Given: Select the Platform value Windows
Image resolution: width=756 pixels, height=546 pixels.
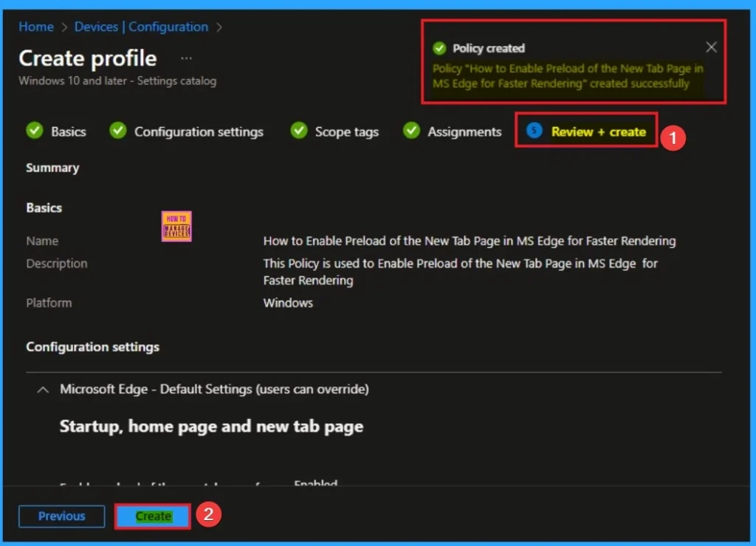Looking at the screenshot, I should [288, 303].
